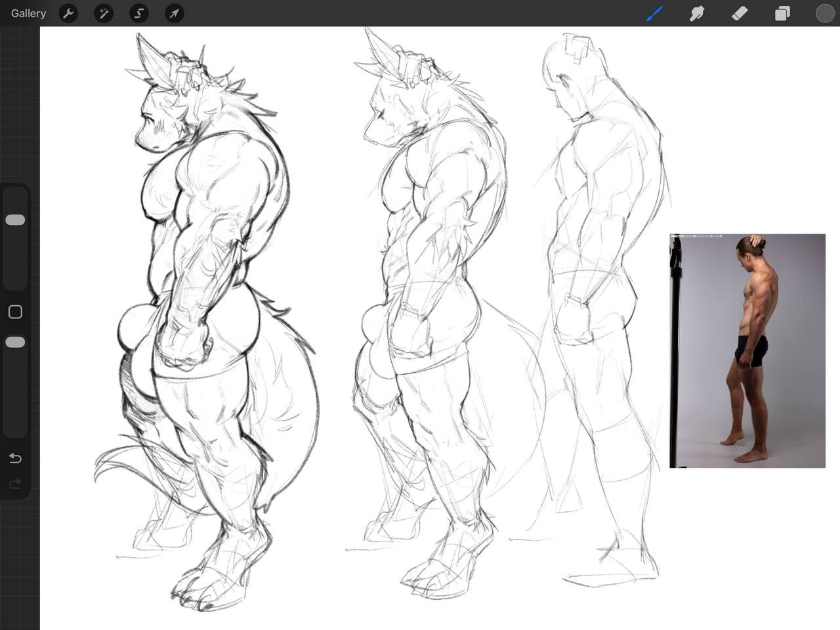840x630 pixels.
Task: Open the active color swatch
Action: pyautogui.click(x=824, y=13)
